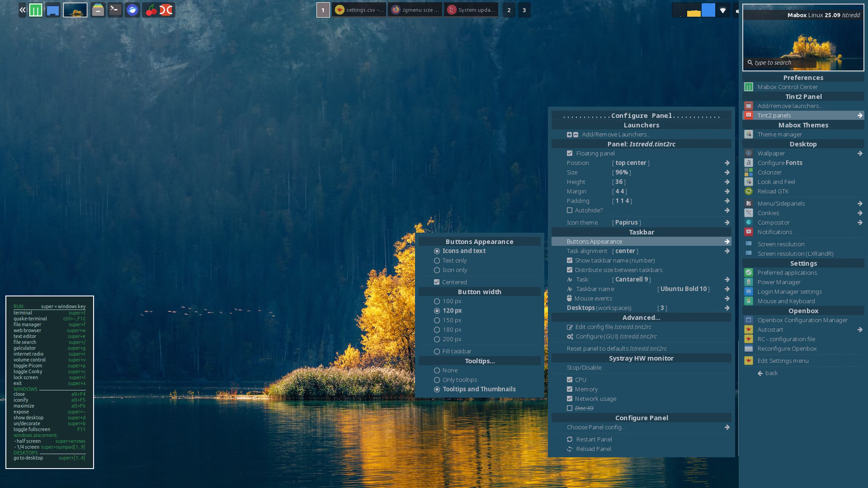Image resolution: width=868 pixels, height=488 pixels.
Task: Click back at bottom of Preferences
Action: coord(771,373)
